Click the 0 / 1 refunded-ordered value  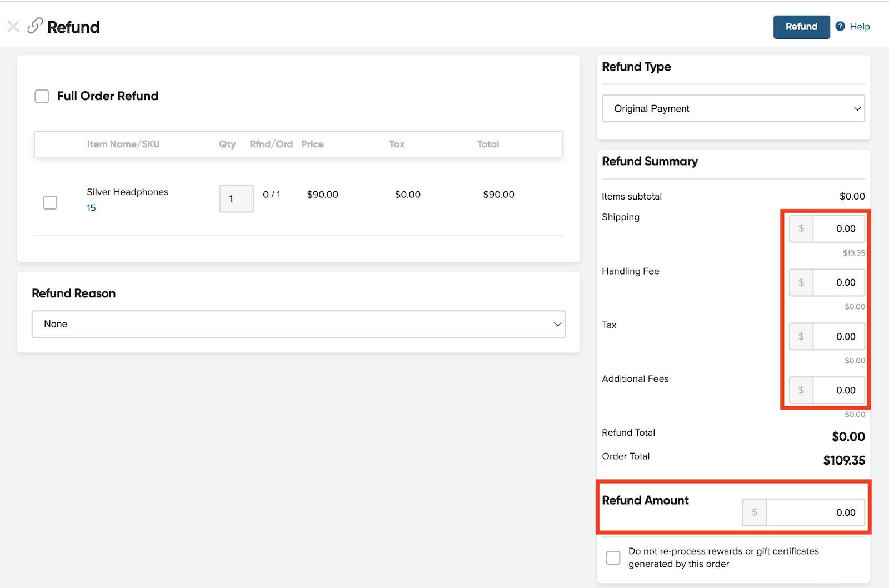pos(272,195)
